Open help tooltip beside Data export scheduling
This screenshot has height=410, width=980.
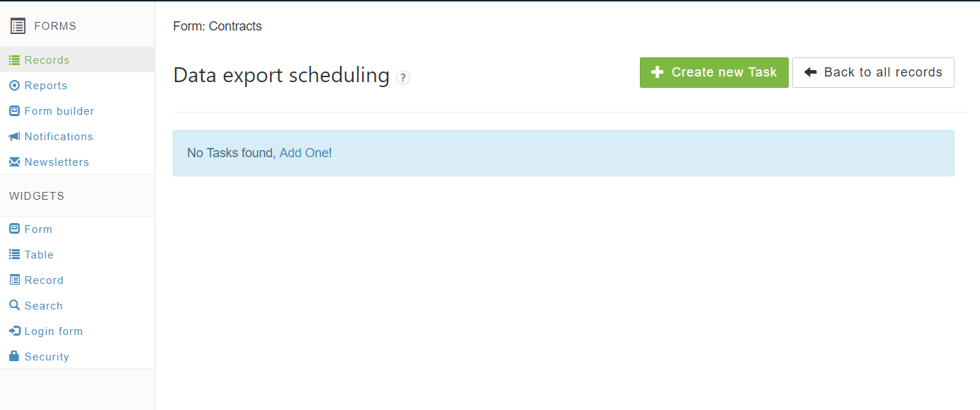403,77
